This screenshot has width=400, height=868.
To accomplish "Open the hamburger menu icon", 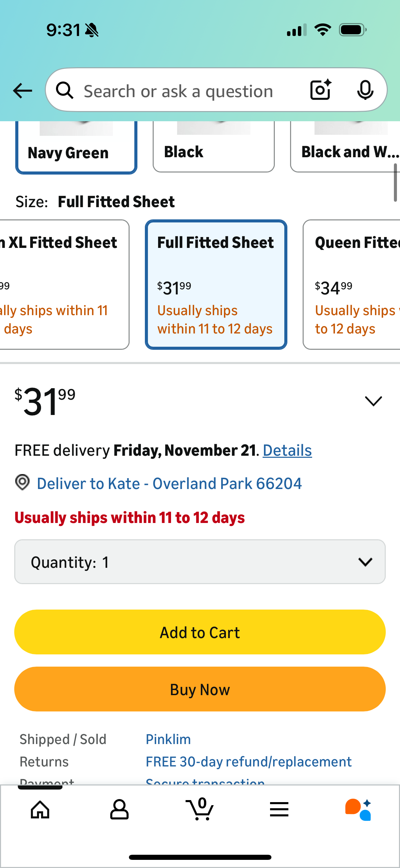I will (x=279, y=810).
